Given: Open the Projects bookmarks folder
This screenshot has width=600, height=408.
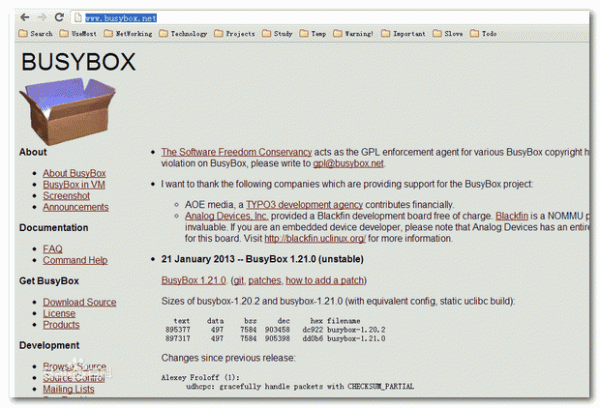Looking at the screenshot, I should click(235, 34).
